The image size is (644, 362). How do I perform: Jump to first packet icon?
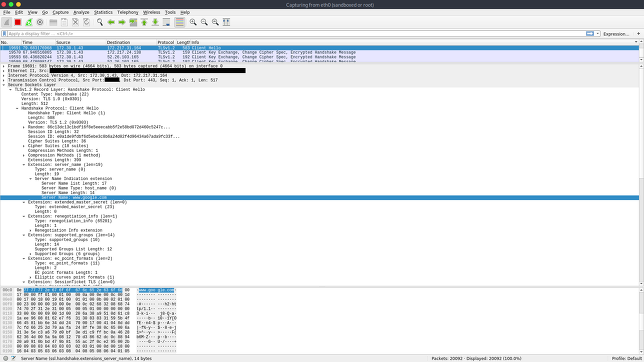(x=144, y=22)
